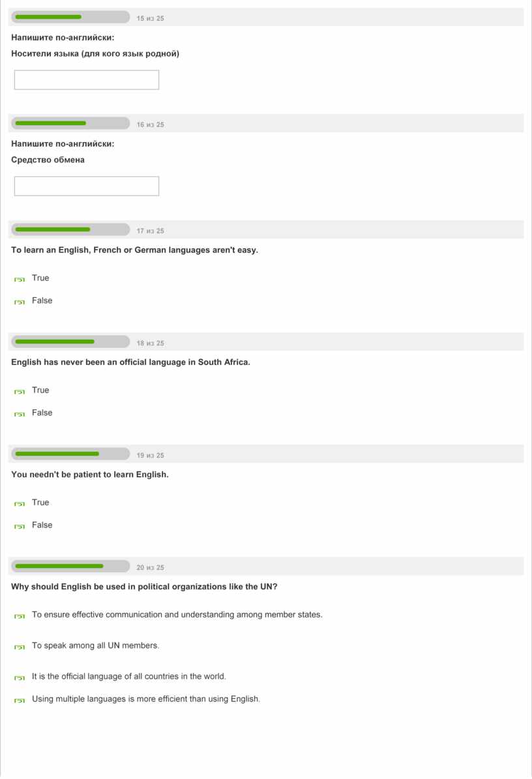Select True for South Africa question
Image resolution: width=532 pixels, height=779 pixels.
(20, 391)
